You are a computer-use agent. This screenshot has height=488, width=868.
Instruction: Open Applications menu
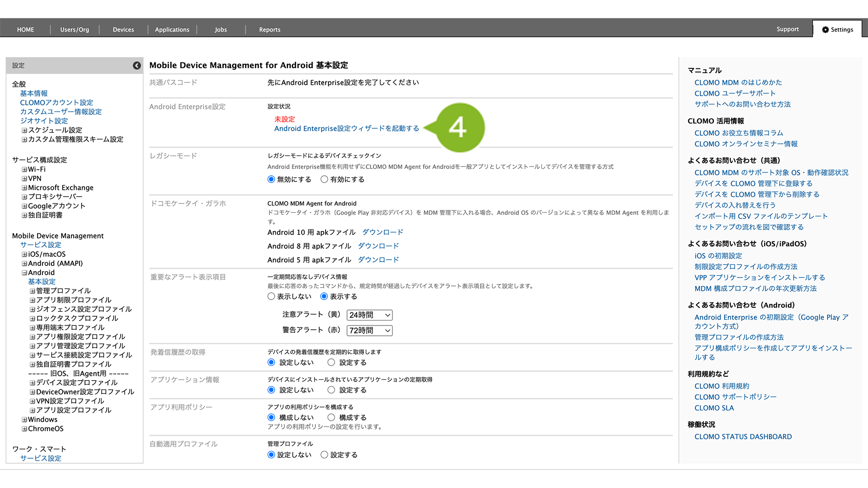pos(172,30)
